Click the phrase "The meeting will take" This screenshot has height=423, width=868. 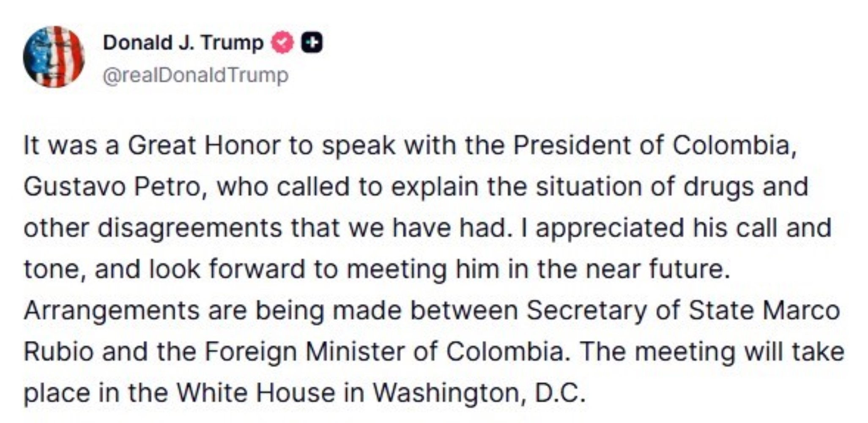click(x=711, y=352)
